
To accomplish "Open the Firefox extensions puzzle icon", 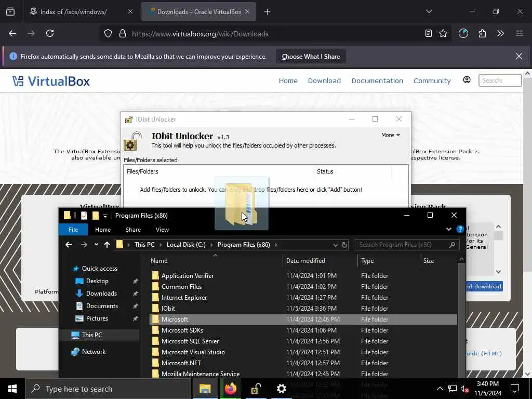I will (482, 33).
